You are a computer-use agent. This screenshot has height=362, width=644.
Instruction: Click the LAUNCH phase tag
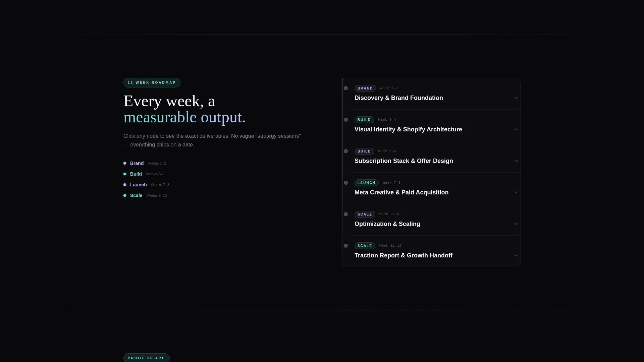[x=367, y=183]
